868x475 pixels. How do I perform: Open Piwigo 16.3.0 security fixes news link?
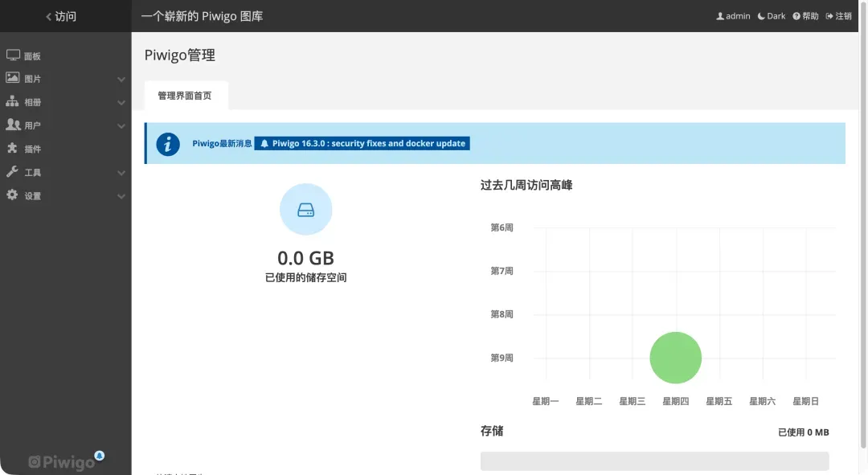pyautogui.click(x=362, y=144)
